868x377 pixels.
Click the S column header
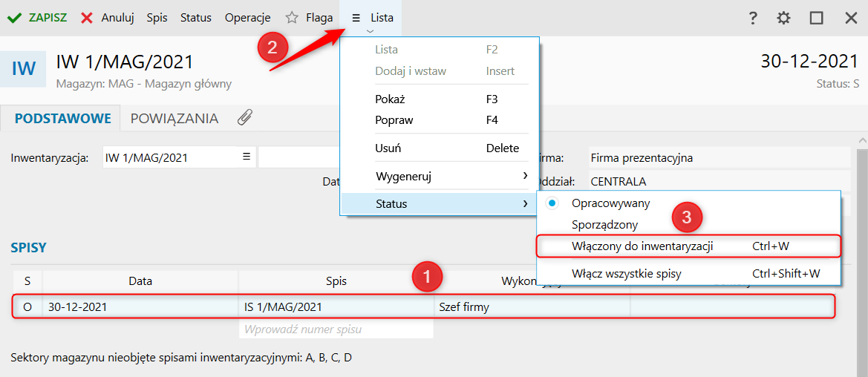(x=27, y=281)
